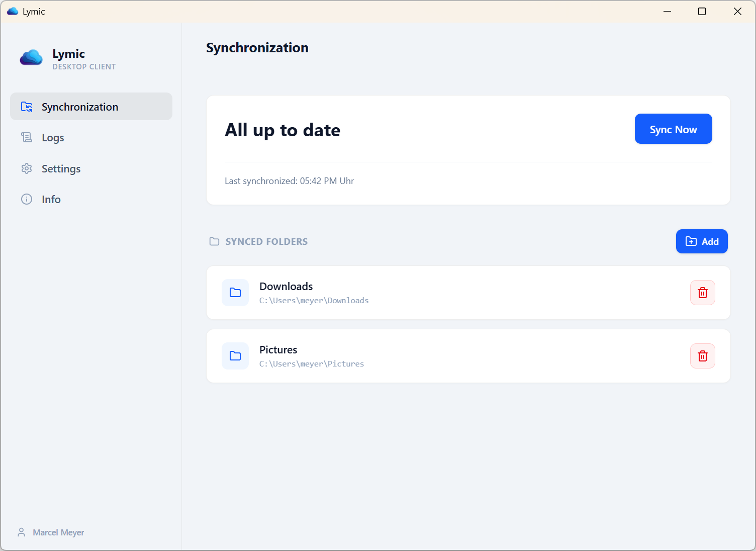Screen dimensions: 756x551
Task: Click the Lymic cloud logo in the sidebar
Action: coord(31,58)
